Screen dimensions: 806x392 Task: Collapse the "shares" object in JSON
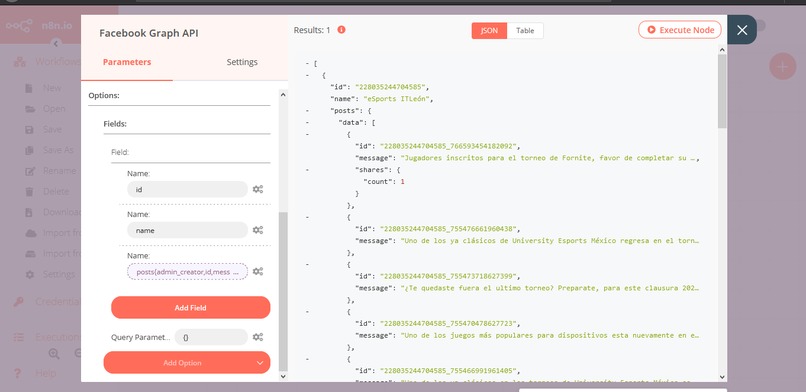click(x=307, y=170)
